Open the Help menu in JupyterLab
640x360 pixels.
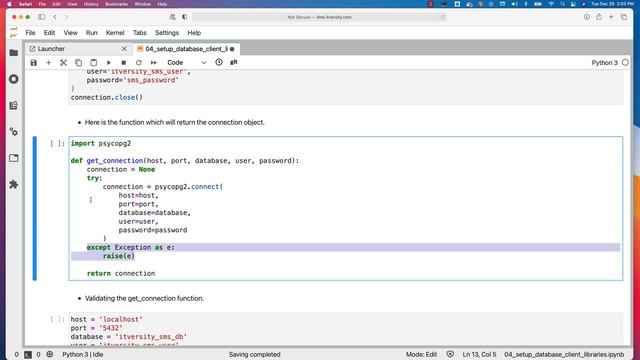click(194, 33)
